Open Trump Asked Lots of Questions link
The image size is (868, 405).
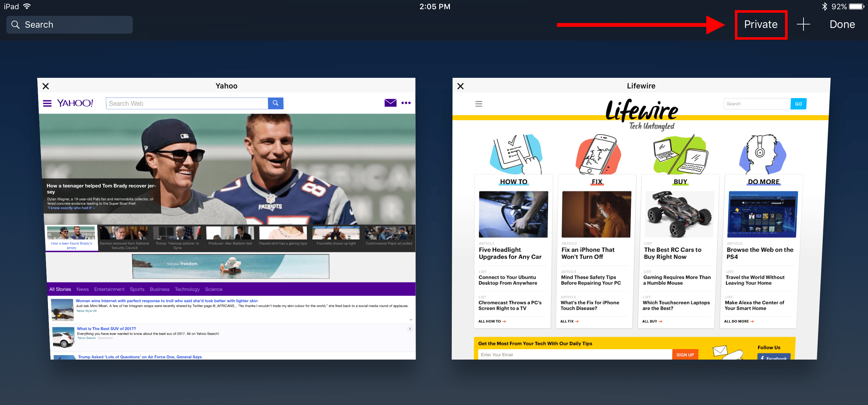pyautogui.click(x=140, y=357)
